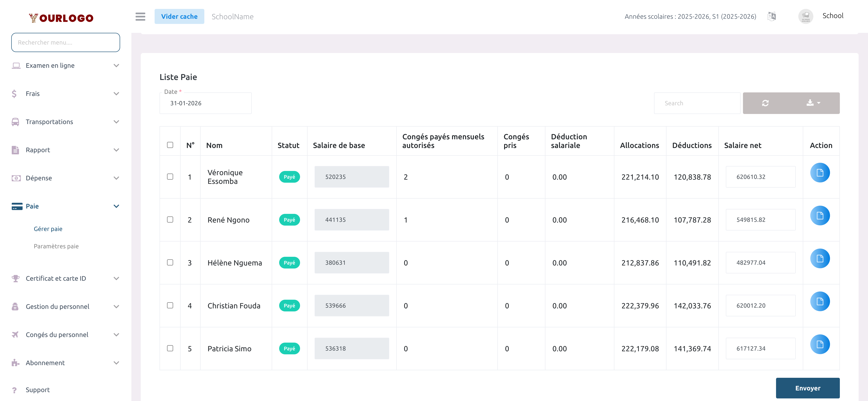Open the Paramètres paie submenu item
The width and height of the screenshot is (868, 401).
56,246
